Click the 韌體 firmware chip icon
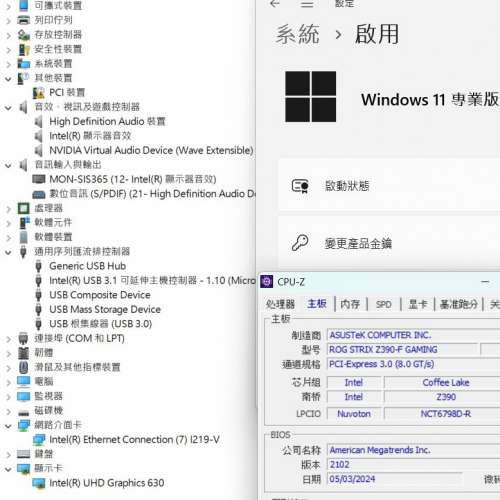This screenshot has height=500, width=500. pyautogui.click(x=23, y=353)
